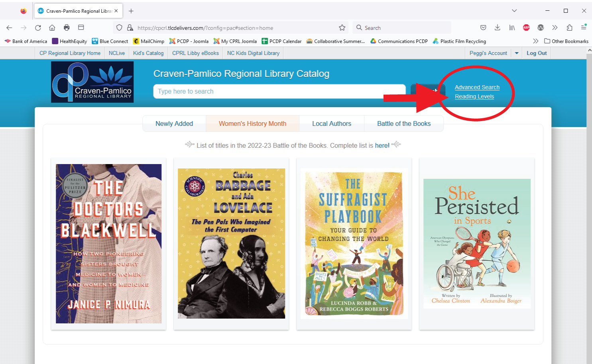
Task: Open the Advanced Search link
Action: [x=477, y=87]
